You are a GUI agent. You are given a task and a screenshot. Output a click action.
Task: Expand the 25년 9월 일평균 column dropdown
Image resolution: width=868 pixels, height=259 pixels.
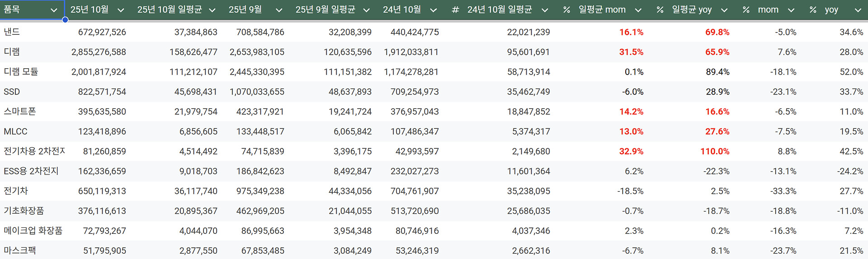366,10
